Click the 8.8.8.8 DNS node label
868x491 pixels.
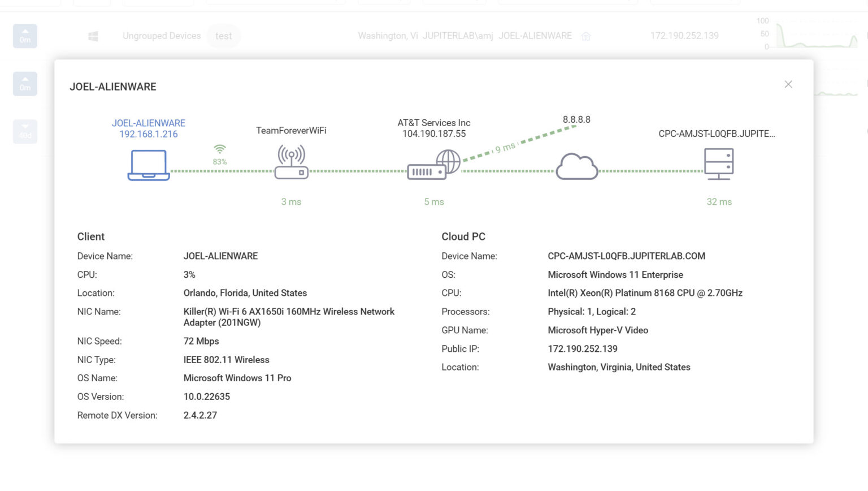576,119
